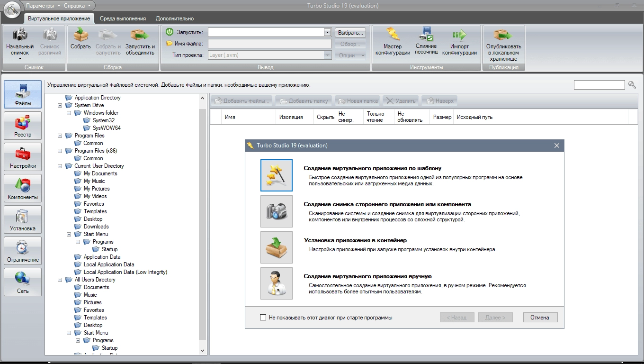Click the folder icon next to Имя файла

click(x=170, y=44)
